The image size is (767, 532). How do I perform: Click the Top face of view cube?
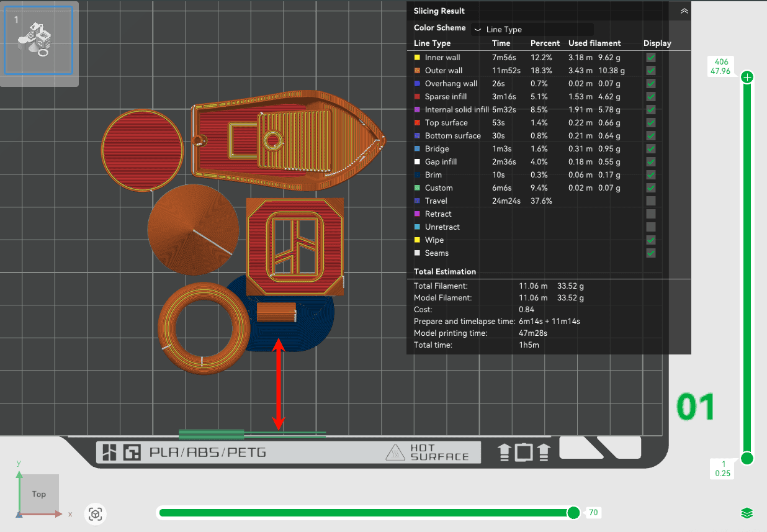click(38, 494)
